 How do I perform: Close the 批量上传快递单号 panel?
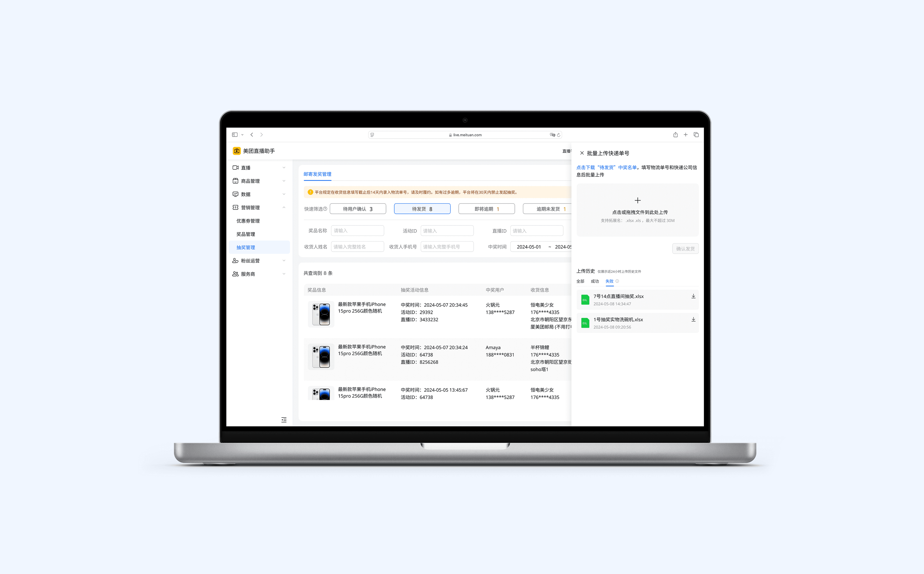(x=582, y=153)
